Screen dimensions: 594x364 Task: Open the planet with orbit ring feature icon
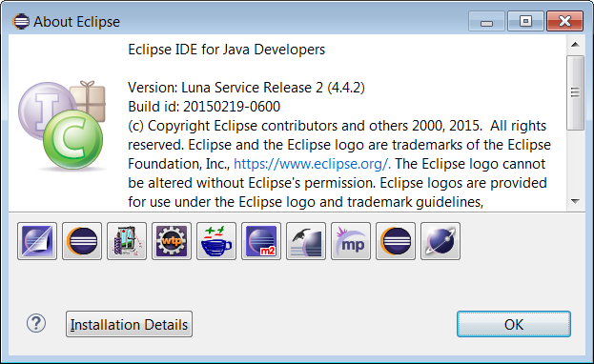[440, 241]
